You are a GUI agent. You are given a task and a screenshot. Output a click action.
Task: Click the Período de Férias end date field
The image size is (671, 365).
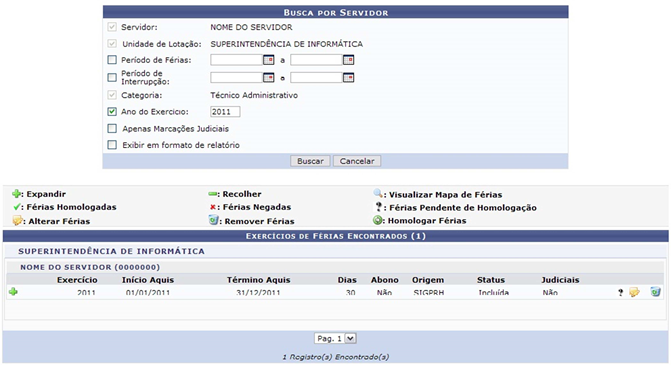click(316, 60)
